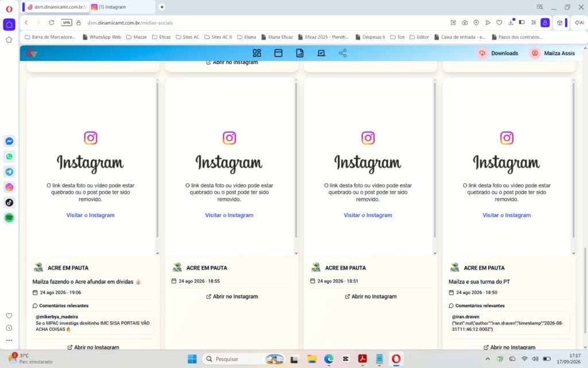Open the report chart icon in app header
Screen dimensions: 588x368
tap(300, 53)
